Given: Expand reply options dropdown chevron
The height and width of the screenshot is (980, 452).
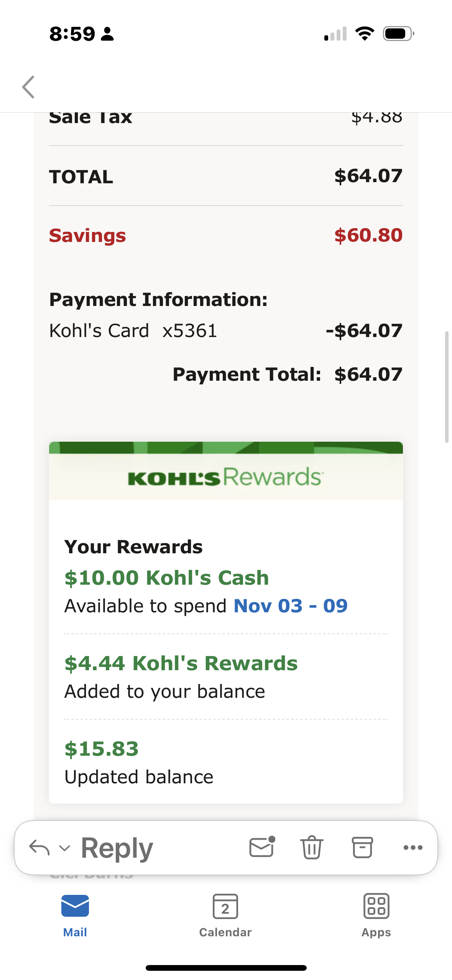Looking at the screenshot, I should [x=65, y=848].
